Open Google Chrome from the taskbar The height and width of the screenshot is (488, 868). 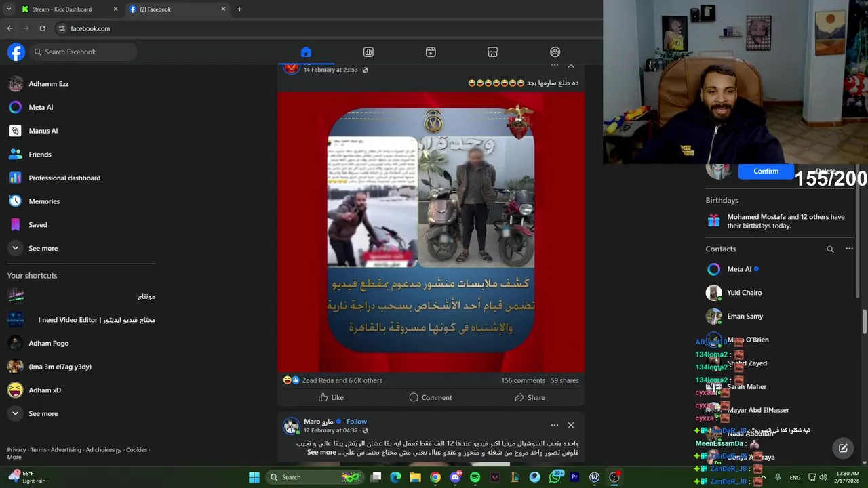pyautogui.click(x=435, y=477)
